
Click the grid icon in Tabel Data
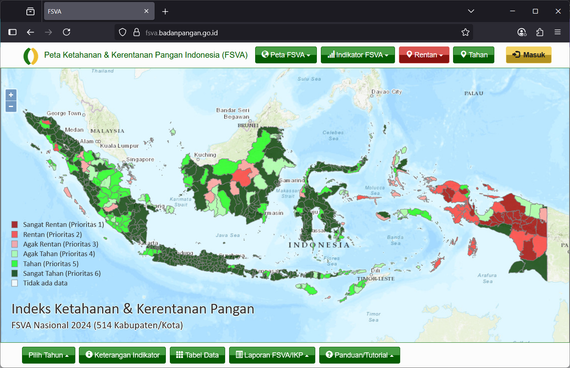tap(180, 355)
